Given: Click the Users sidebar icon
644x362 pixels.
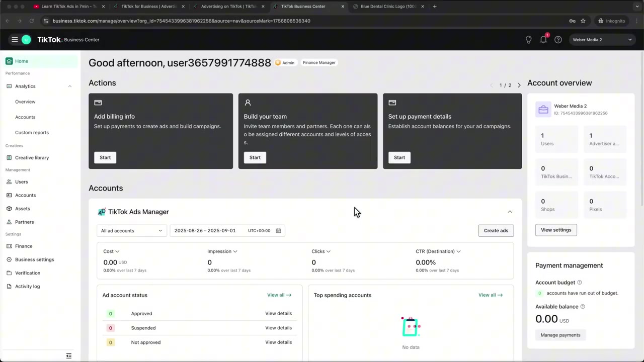Looking at the screenshot, I should (x=9, y=182).
